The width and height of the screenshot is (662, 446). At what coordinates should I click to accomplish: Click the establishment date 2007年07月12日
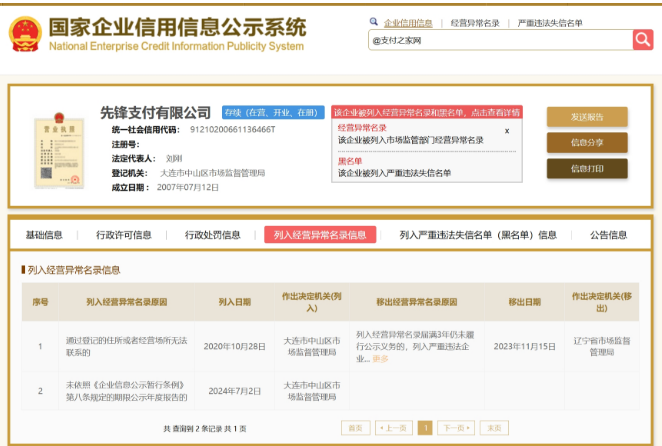coord(188,187)
